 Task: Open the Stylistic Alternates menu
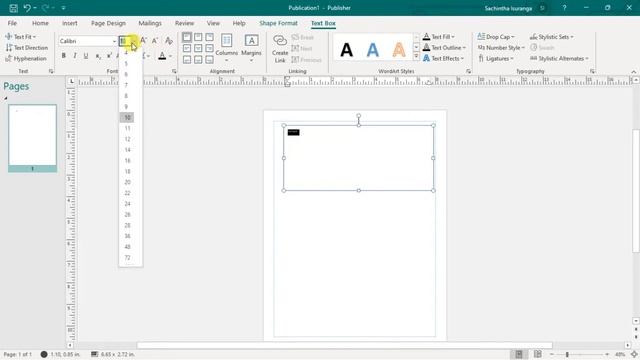click(559, 58)
